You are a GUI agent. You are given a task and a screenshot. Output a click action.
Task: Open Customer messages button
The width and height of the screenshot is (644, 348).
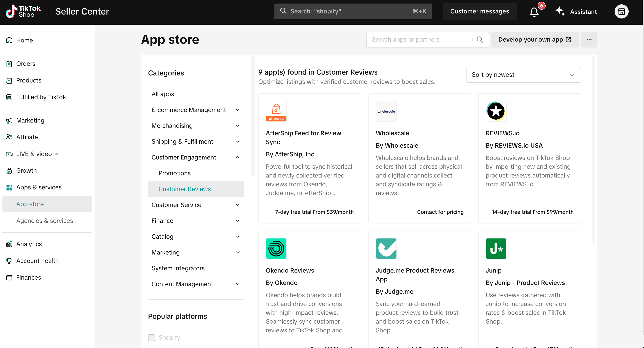[479, 11]
